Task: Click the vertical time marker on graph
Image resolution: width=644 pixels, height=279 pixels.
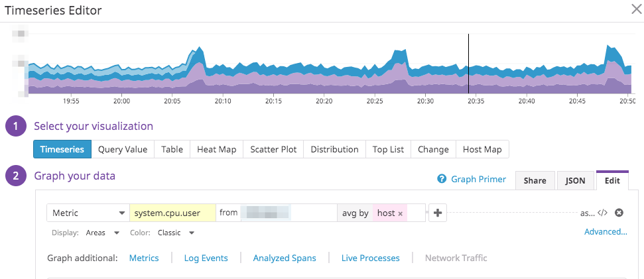Action: (x=468, y=64)
